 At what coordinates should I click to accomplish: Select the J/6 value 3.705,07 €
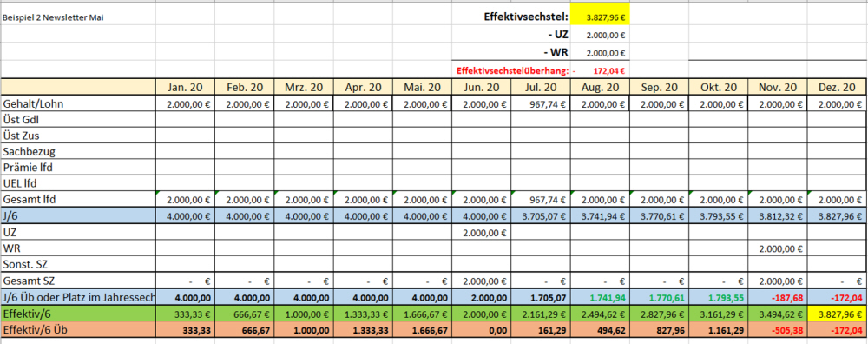click(540, 216)
